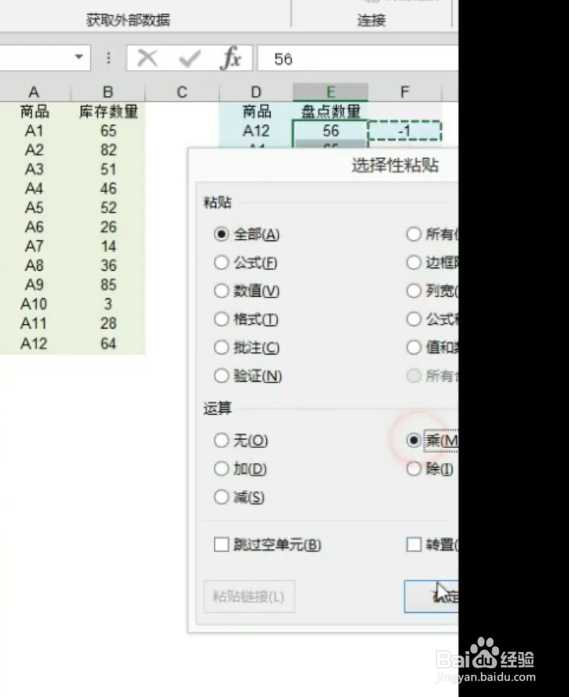Enable the 跳过空单元(B) checkbox

coord(268,545)
